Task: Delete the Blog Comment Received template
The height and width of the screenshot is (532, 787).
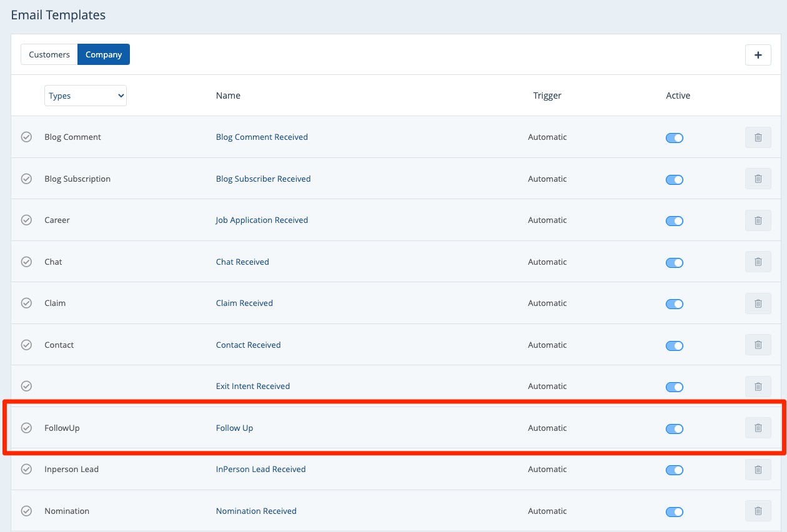Action: 758,137
